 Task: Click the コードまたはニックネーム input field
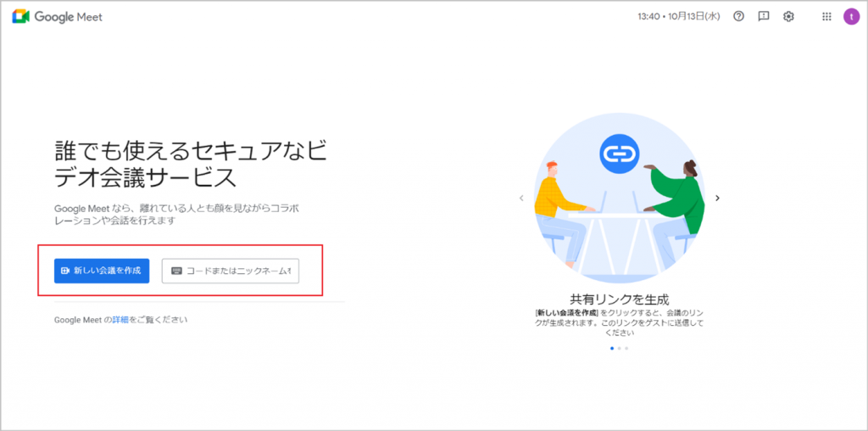pyautogui.click(x=231, y=271)
